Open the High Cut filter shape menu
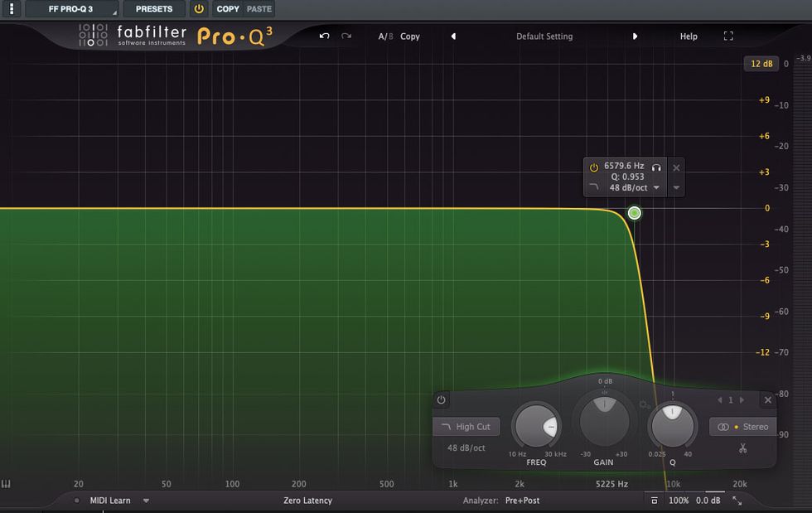 pyautogui.click(x=466, y=427)
